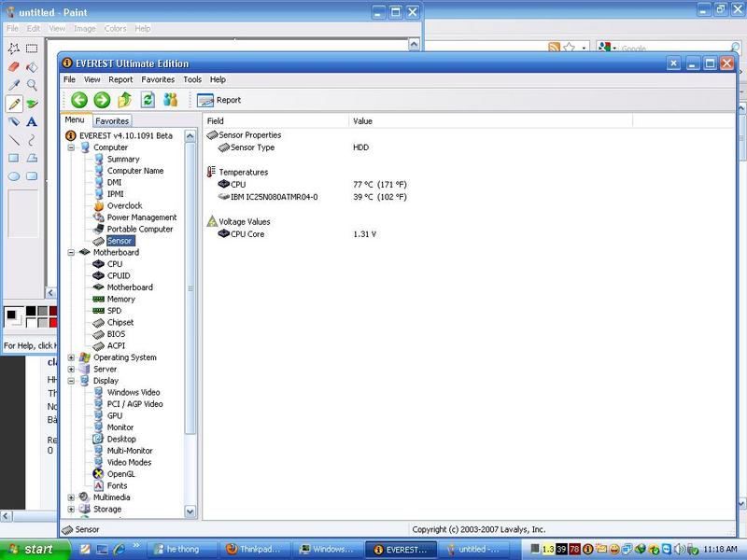Select the Rectangle shape tool in Paint
The image size is (747, 560).
point(14,158)
